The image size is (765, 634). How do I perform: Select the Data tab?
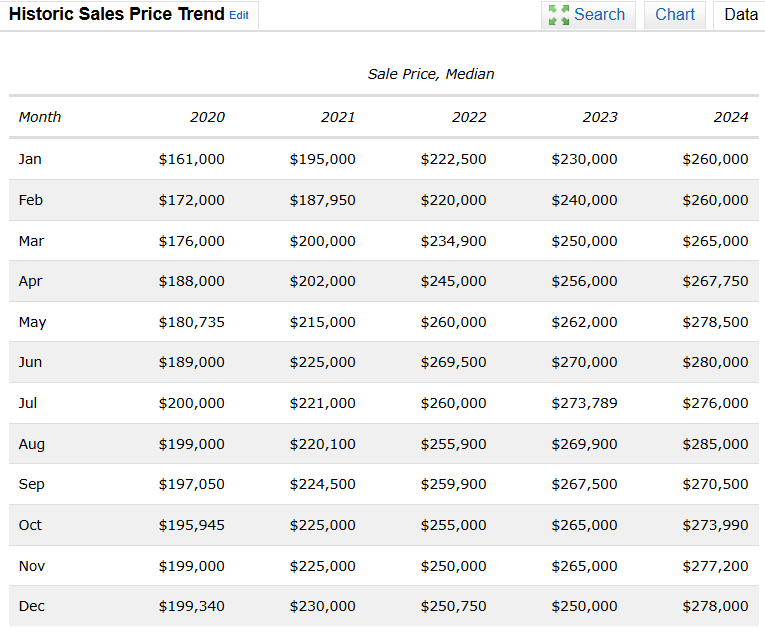point(740,15)
